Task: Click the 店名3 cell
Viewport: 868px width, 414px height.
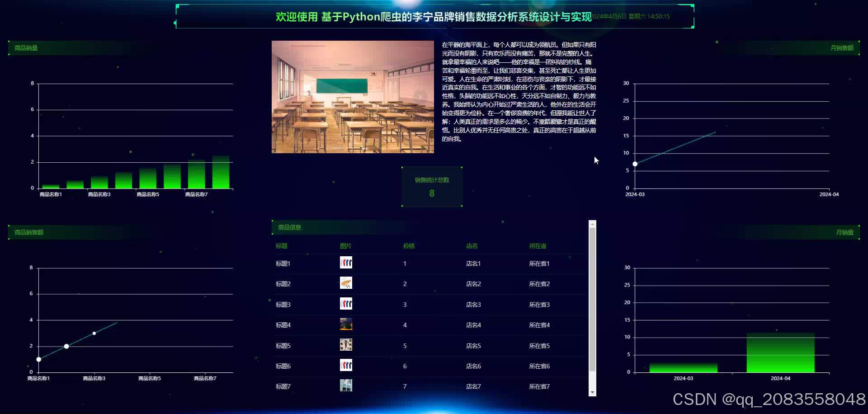Action: 473,305
